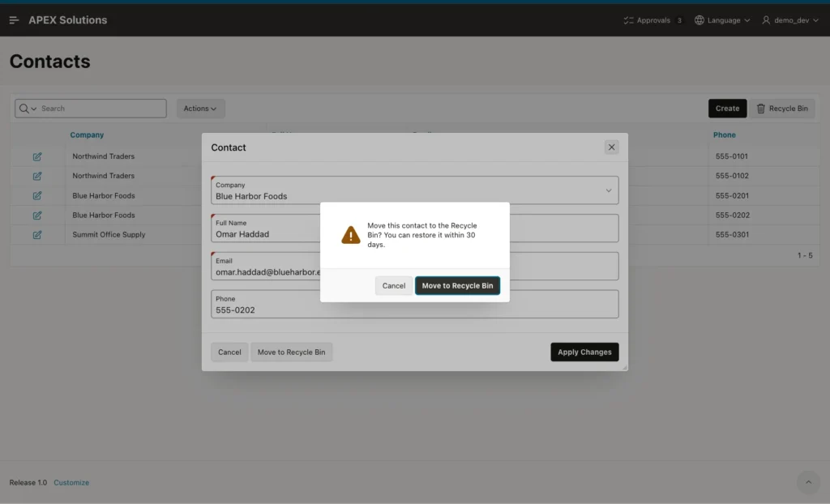Toggle the hamburger navigation menu icon

(15, 20)
